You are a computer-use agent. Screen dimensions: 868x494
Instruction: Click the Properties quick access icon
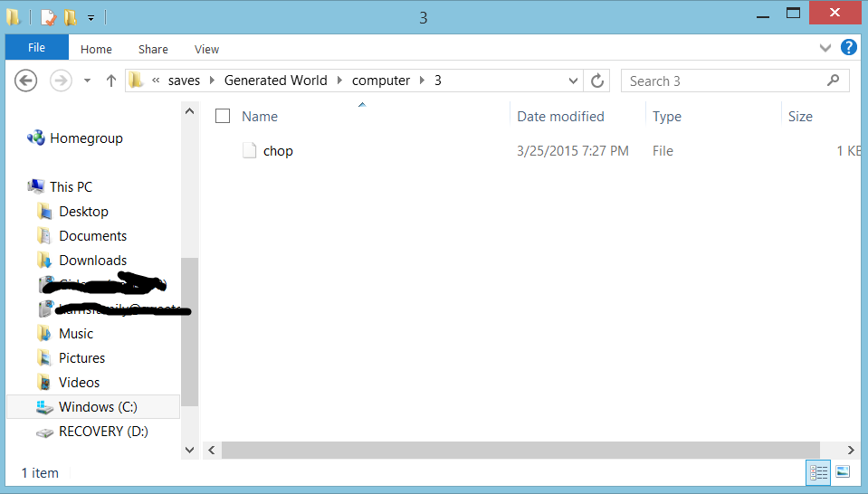point(48,17)
